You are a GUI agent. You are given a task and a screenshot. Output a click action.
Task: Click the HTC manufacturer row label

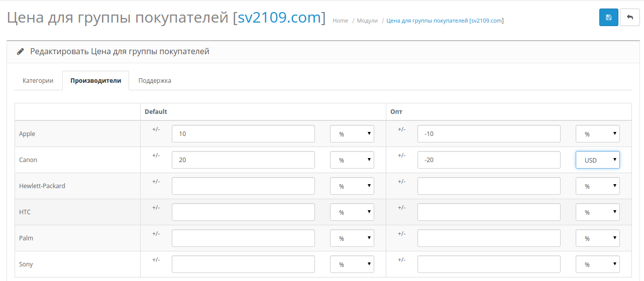coord(25,212)
